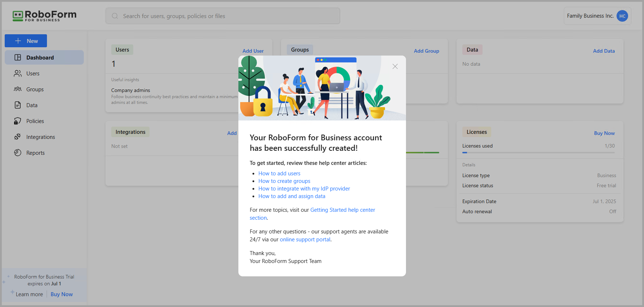Open the Data page document icon
Screen dimensions: 644x307
click(18, 105)
